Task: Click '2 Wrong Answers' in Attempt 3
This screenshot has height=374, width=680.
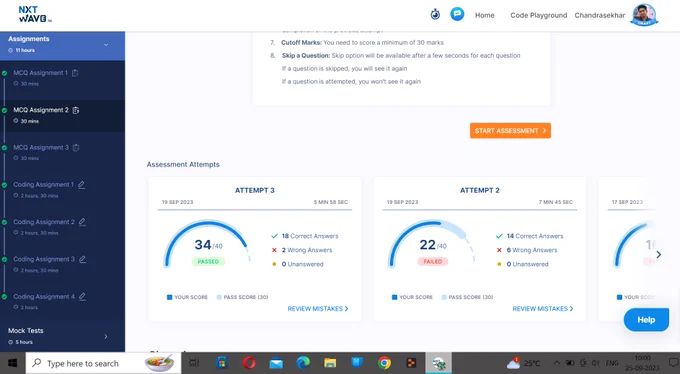Action: (x=307, y=250)
